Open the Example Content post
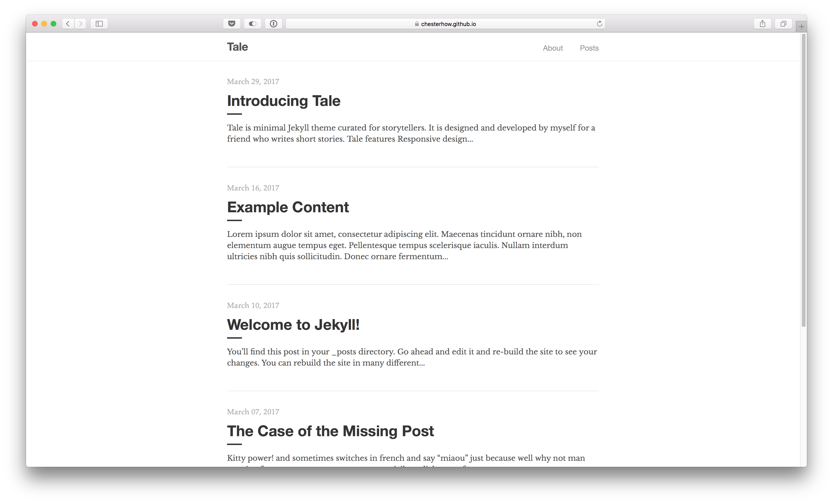The image size is (833, 504). [x=288, y=207]
